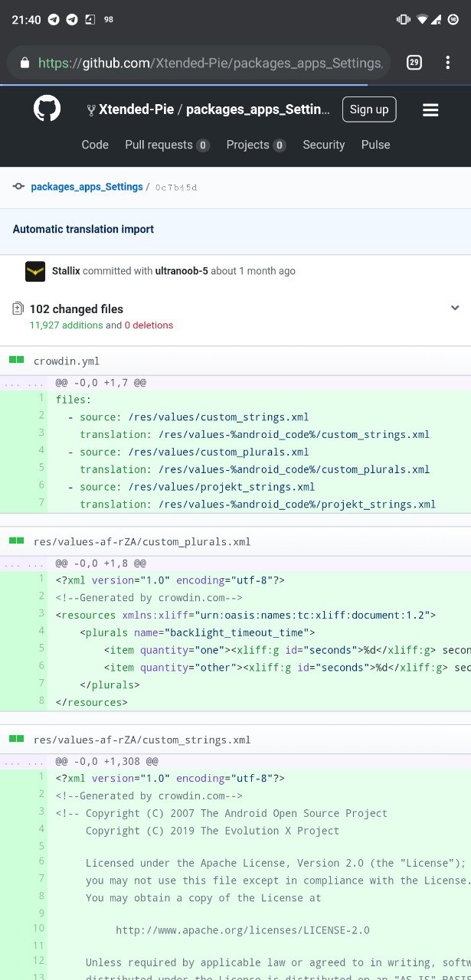Tap '@@ -0,0 +1,308 @@' hunk header text

tap(106, 761)
